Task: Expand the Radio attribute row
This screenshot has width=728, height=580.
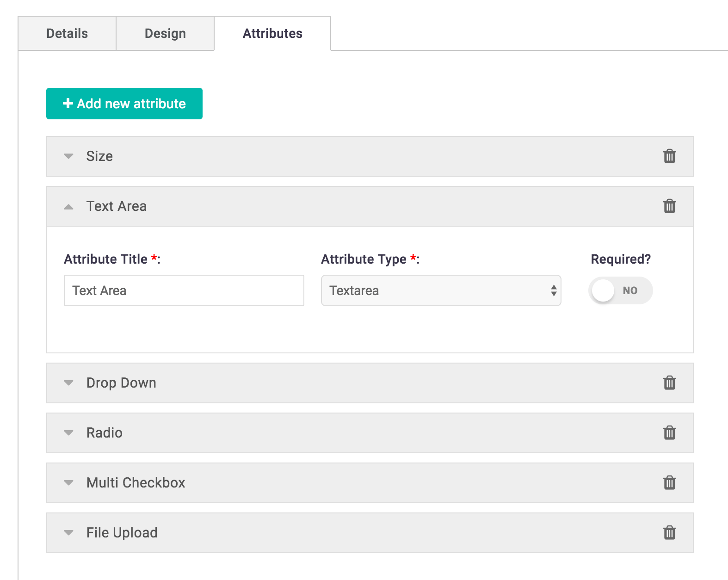Action: tap(69, 433)
